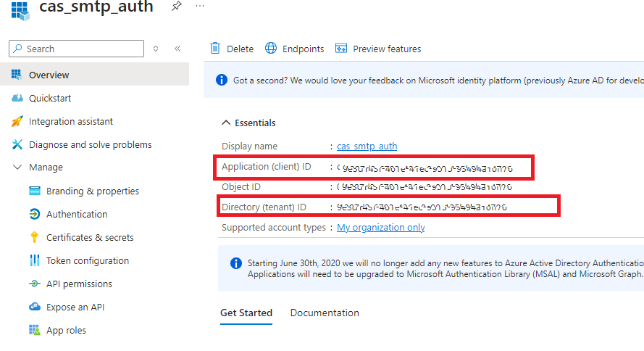Click the Endpoints globe icon

(x=271, y=48)
